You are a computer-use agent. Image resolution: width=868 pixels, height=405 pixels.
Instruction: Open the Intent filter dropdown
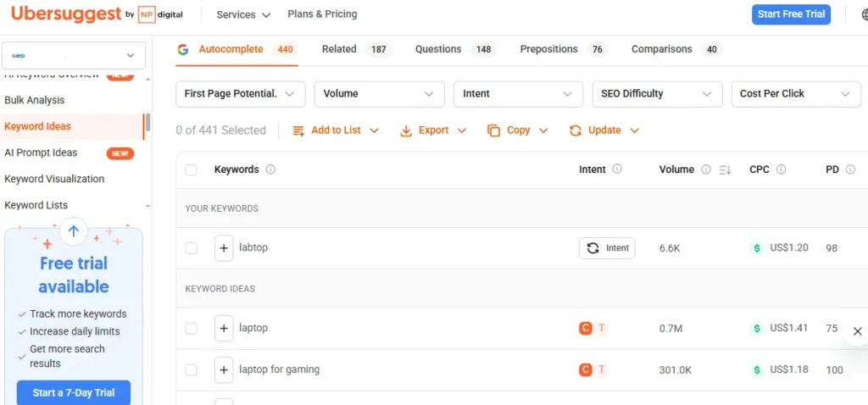tap(518, 94)
